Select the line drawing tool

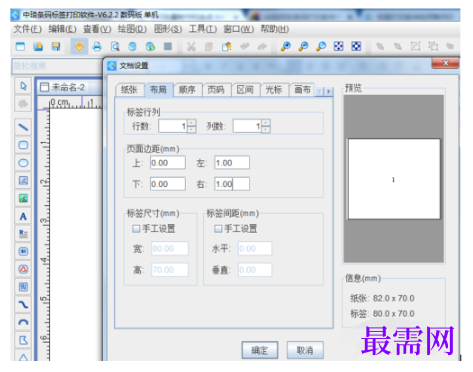click(x=23, y=127)
